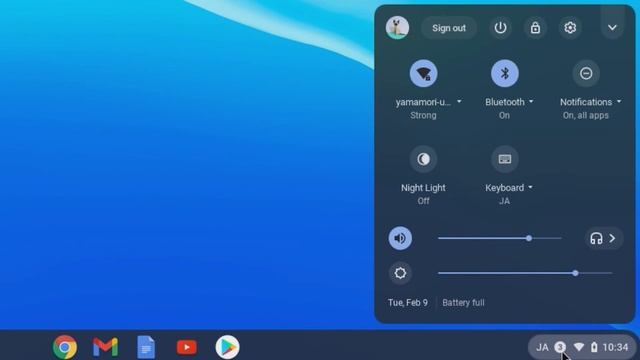The height and width of the screenshot is (360, 640).
Task: Toggle Wi-Fi network off
Action: coord(423,73)
